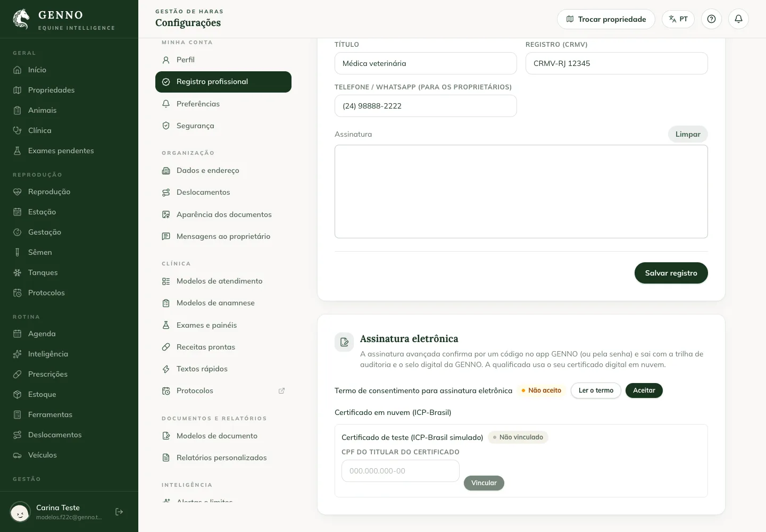Click the Agenda calendar icon
766x532 pixels.
pyautogui.click(x=17, y=334)
